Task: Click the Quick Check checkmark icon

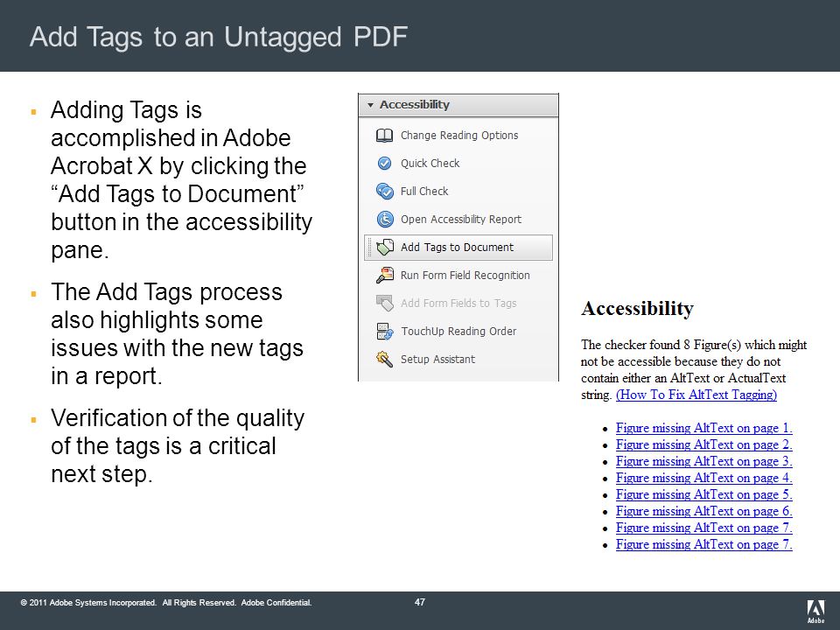Action: pos(384,164)
